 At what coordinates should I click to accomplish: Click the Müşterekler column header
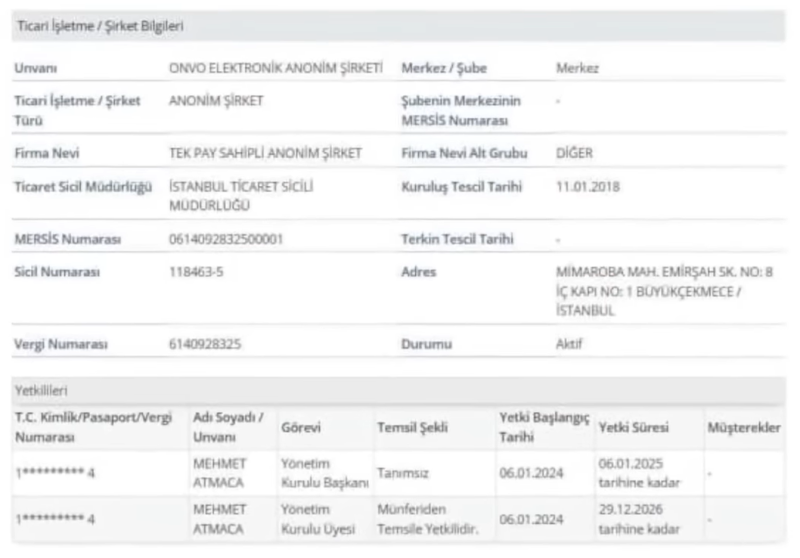[743, 427]
